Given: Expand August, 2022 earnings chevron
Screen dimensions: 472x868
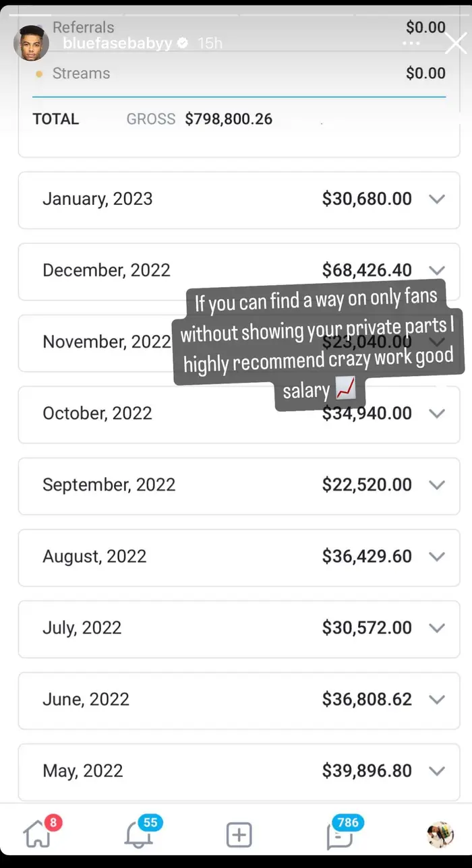Looking at the screenshot, I should 437,556.
